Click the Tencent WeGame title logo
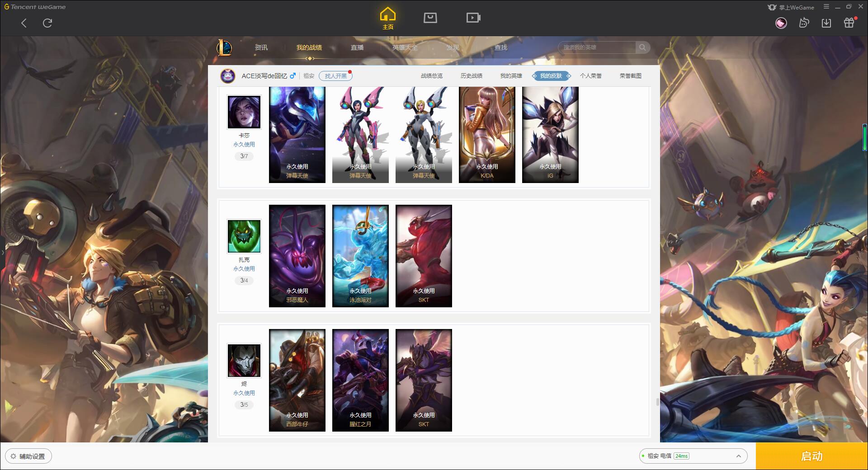Viewport: 868px width, 470px height. tap(35, 7)
